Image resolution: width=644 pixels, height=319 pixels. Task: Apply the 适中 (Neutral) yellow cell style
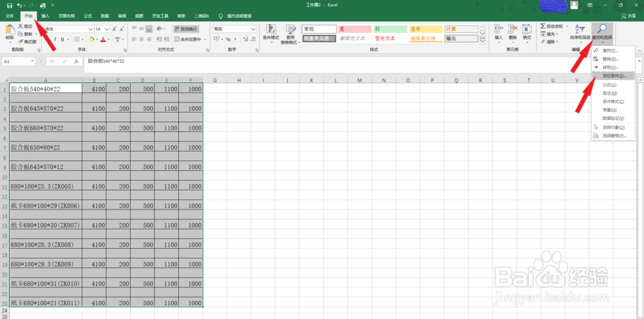point(426,29)
